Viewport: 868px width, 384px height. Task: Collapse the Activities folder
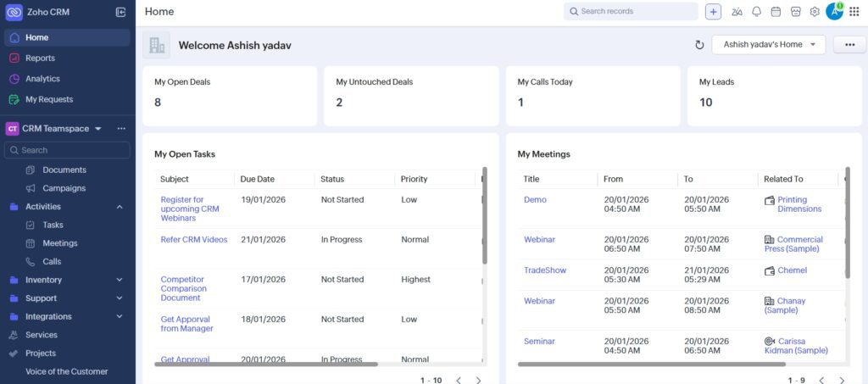point(119,207)
